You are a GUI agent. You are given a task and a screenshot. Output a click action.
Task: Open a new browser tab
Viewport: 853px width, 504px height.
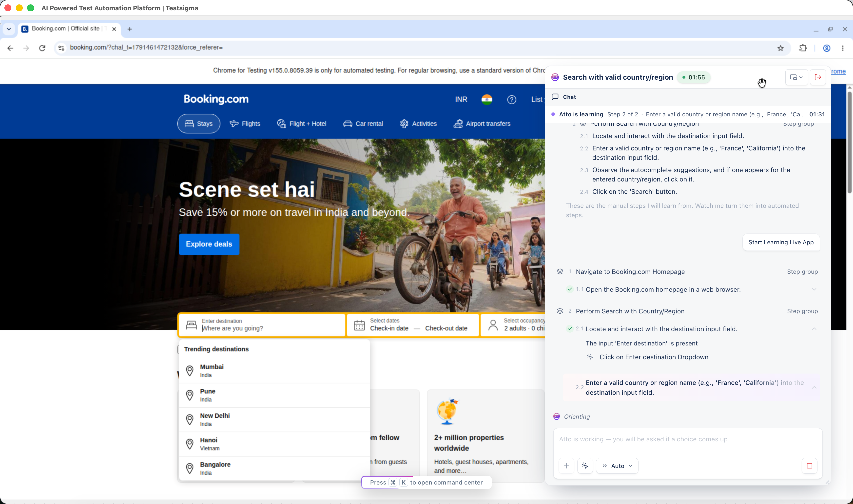[x=130, y=29]
